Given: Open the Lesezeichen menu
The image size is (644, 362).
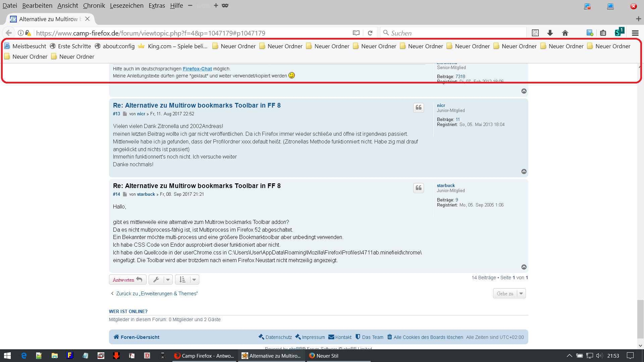Looking at the screenshot, I should (x=126, y=5).
